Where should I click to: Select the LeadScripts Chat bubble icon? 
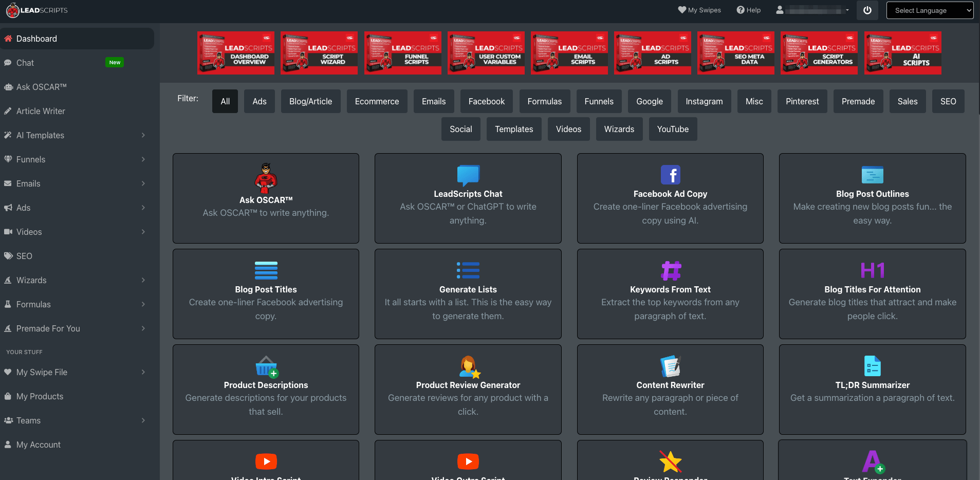coord(468,175)
